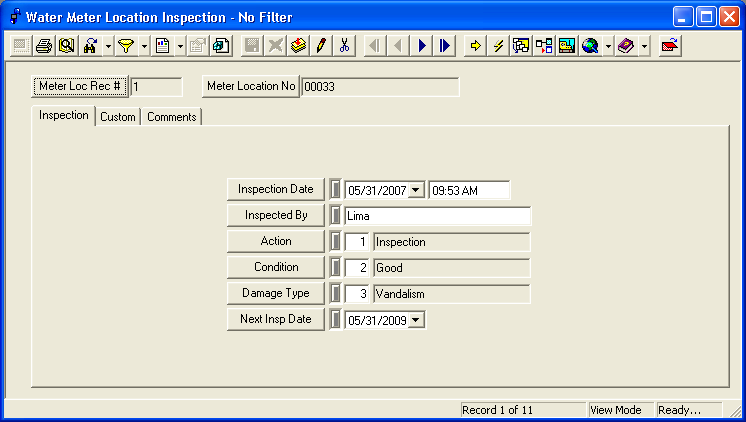Viewport: 746px width, 422px height.
Task: Click the stacked books add record icon
Action: coord(298,46)
